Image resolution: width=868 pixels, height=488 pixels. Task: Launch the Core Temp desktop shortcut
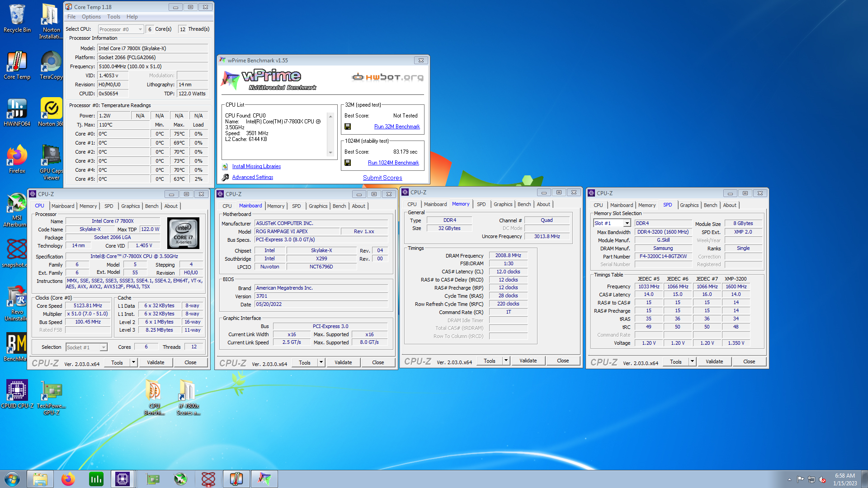(x=17, y=65)
